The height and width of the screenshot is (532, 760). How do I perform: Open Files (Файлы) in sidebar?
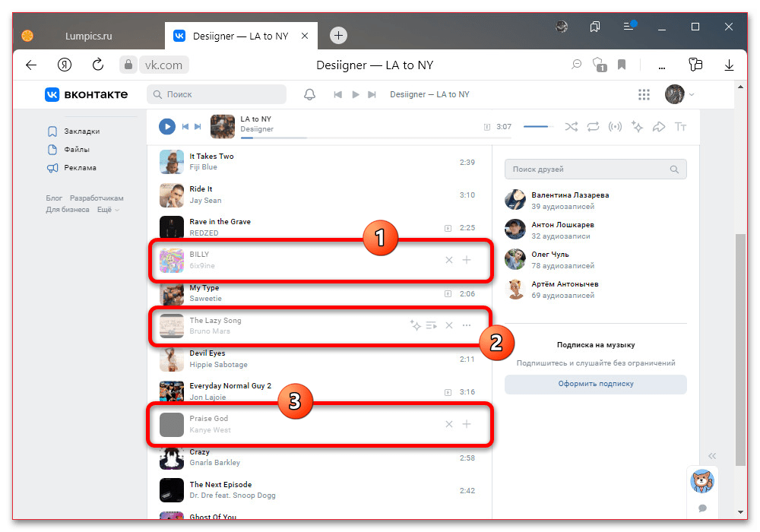coord(69,149)
